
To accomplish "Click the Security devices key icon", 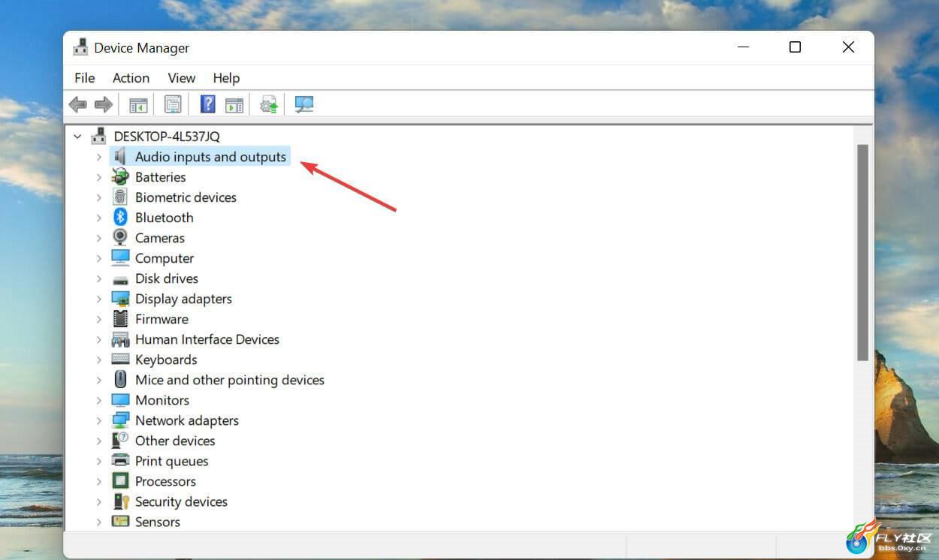I will (120, 501).
